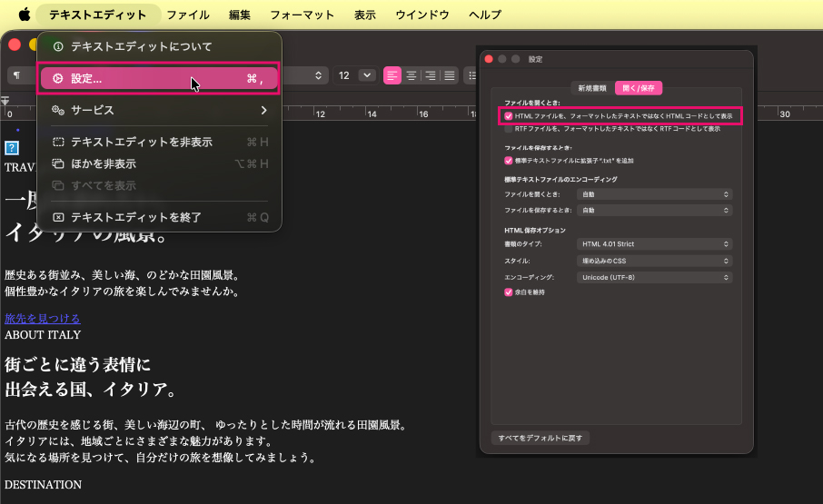Click the missing image question mark icon

(12, 148)
